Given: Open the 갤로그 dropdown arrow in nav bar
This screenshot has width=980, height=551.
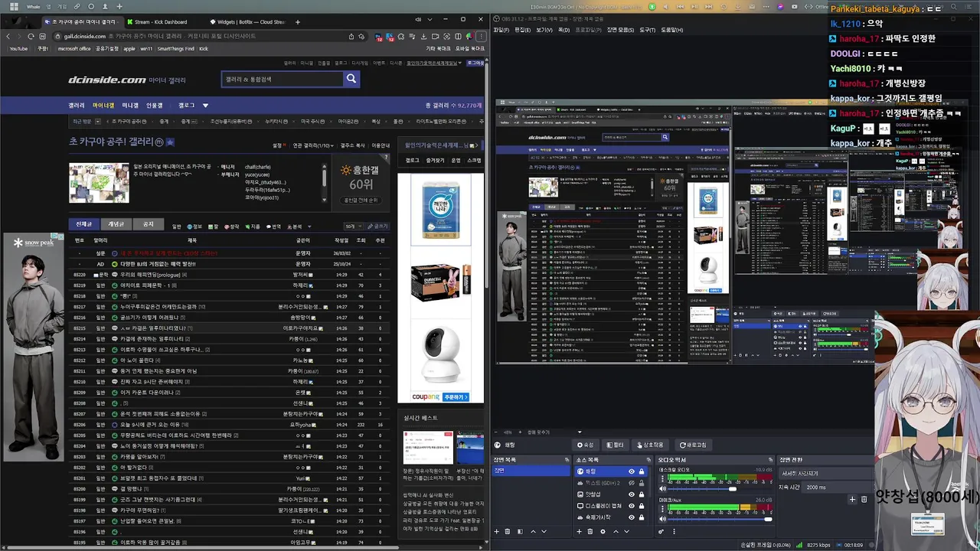Looking at the screenshot, I should [205, 106].
